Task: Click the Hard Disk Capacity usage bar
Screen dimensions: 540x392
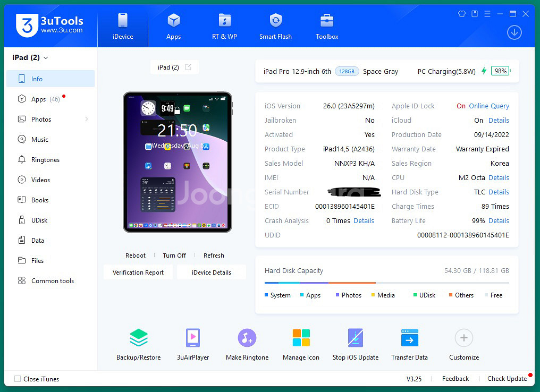Action: pyautogui.click(x=386, y=283)
